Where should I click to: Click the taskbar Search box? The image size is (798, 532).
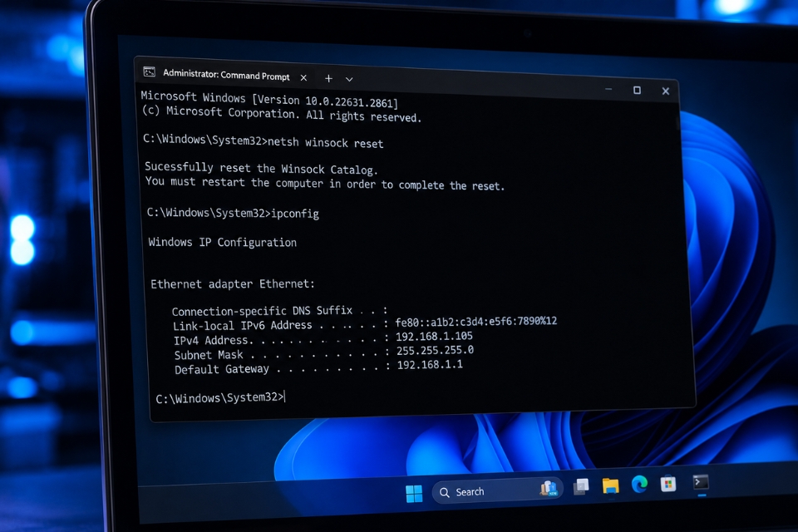pyautogui.click(x=497, y=491)
